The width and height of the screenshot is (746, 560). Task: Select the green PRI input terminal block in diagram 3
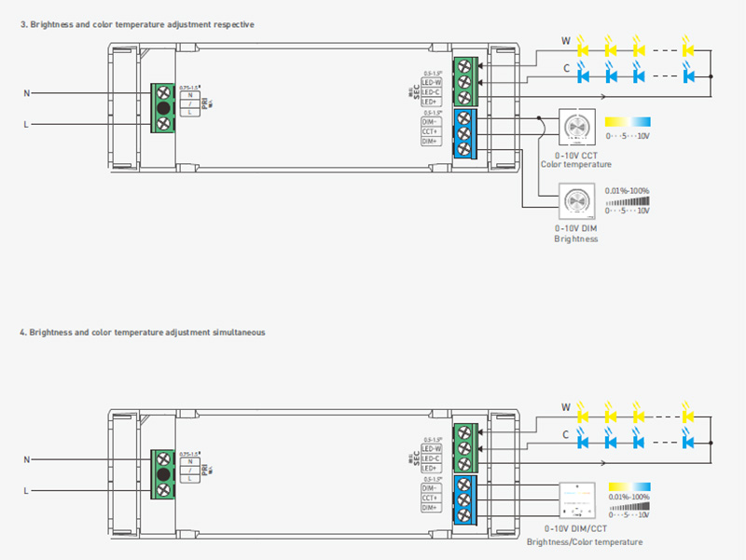[x=162, y=108]
